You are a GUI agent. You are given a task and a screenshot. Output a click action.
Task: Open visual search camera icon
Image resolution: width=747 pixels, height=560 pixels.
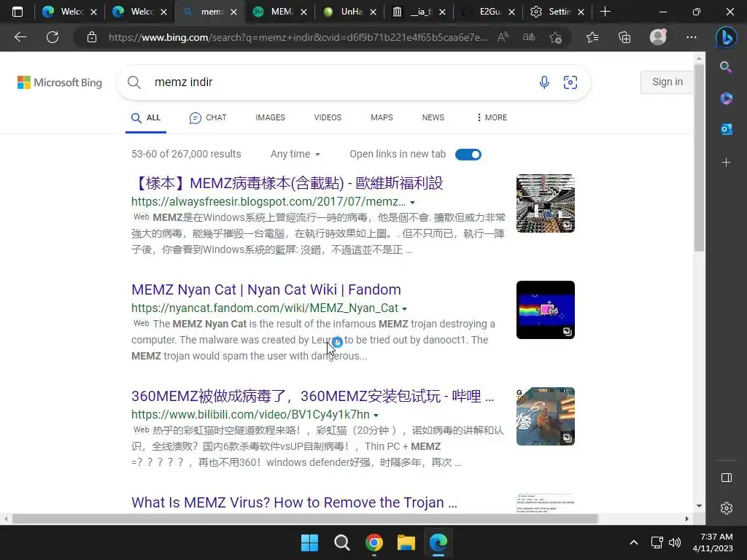click(x=570, y=82)
